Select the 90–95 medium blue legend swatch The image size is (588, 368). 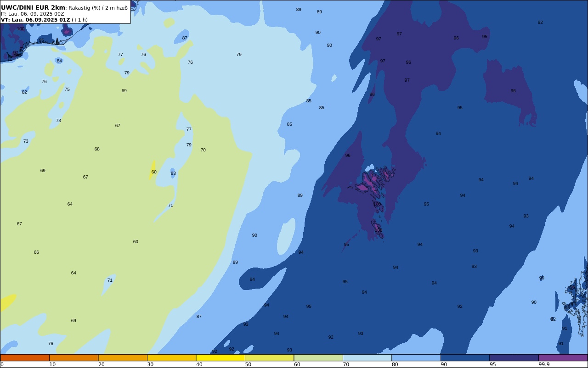(x=465, y=357)
